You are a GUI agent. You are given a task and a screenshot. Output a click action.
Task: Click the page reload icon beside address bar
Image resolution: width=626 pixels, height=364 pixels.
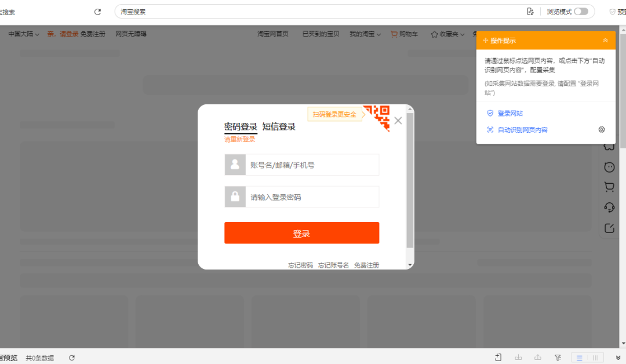click(97, 12)
